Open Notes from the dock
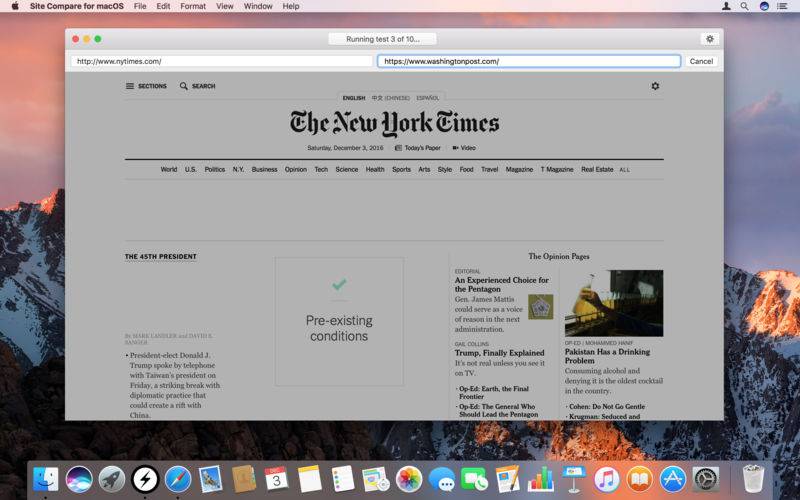 click(310, 480)
